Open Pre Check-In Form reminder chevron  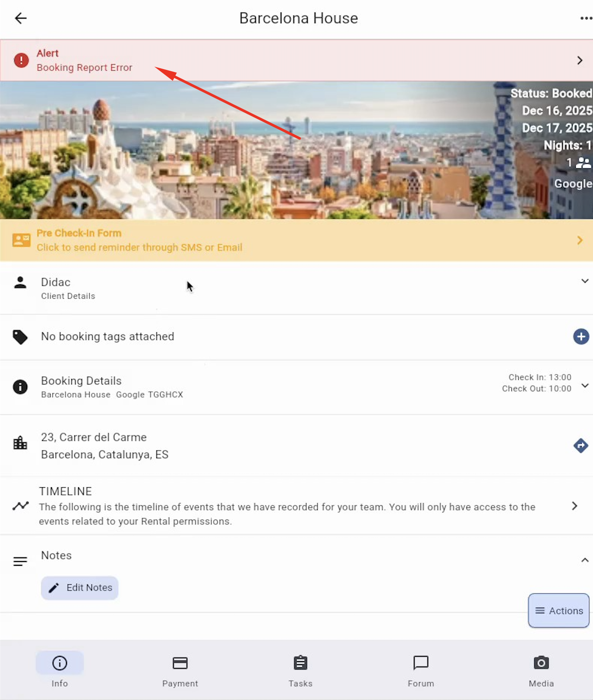580,240
